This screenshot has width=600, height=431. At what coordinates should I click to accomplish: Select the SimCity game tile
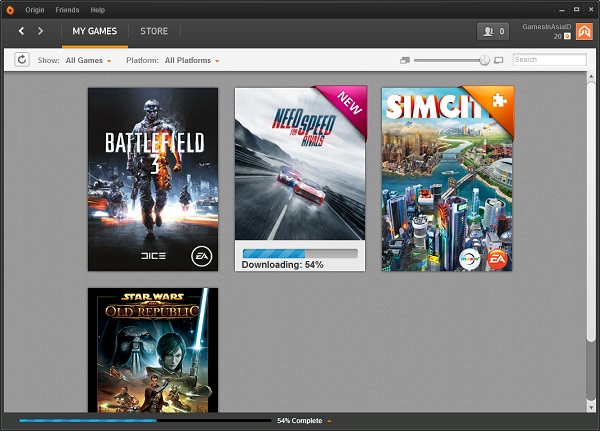(447, 179)
